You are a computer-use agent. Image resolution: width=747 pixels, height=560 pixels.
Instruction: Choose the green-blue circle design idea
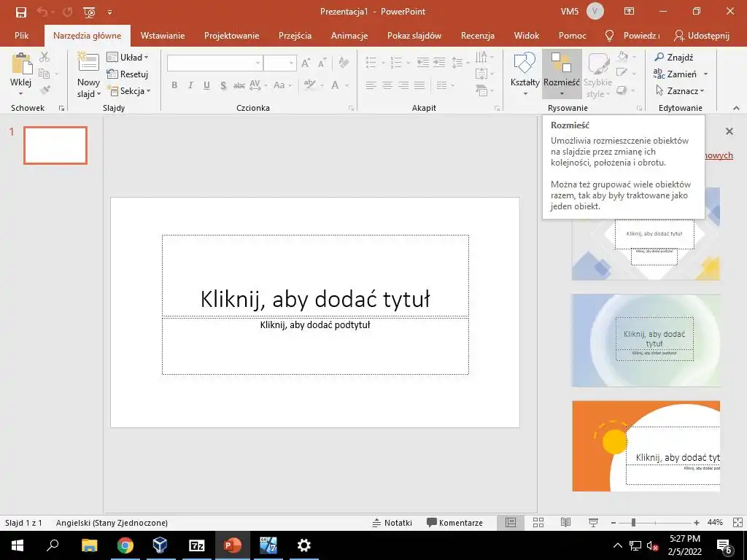646,340
